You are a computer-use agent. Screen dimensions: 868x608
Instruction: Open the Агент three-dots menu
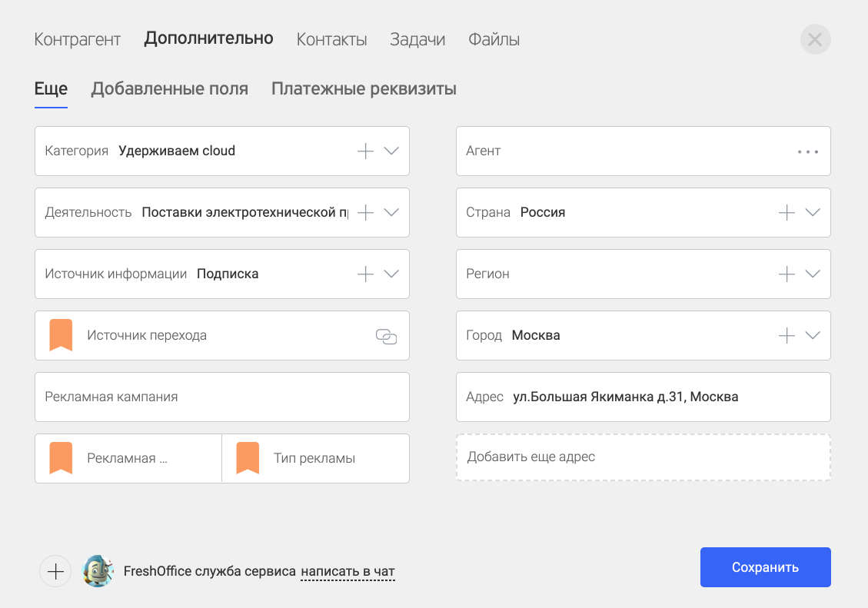pyautogui.click(x=808, y=151)
